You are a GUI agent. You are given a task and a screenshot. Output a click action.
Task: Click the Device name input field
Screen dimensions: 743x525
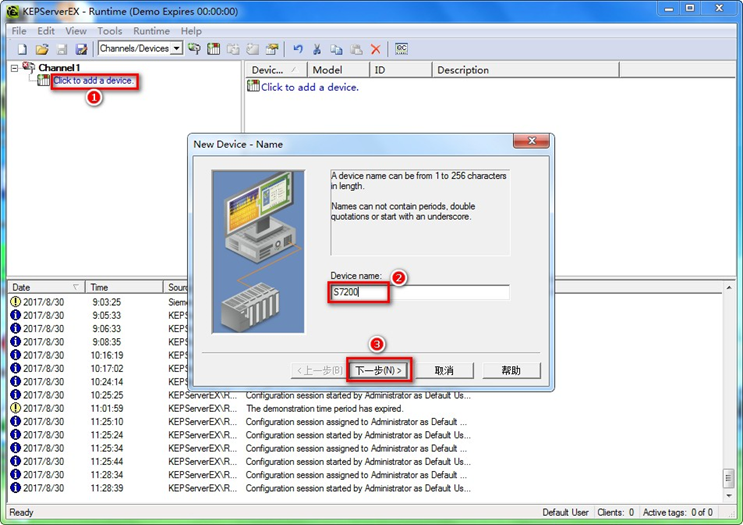(419, 292)
